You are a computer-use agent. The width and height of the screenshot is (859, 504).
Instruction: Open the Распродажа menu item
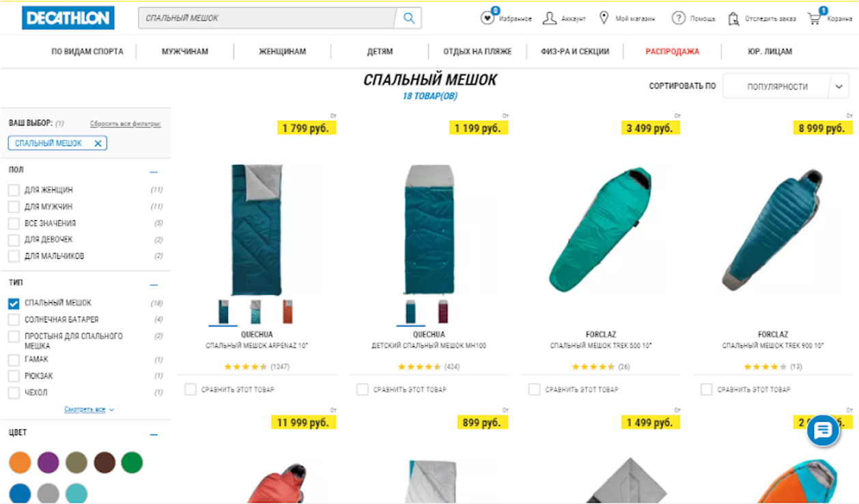673,51
